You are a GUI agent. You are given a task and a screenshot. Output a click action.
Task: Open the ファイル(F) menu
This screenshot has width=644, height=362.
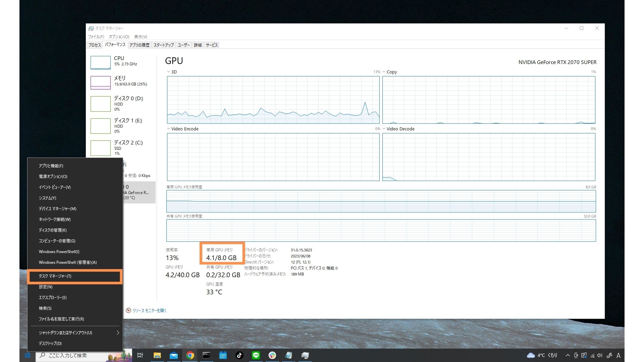[96, 37]
